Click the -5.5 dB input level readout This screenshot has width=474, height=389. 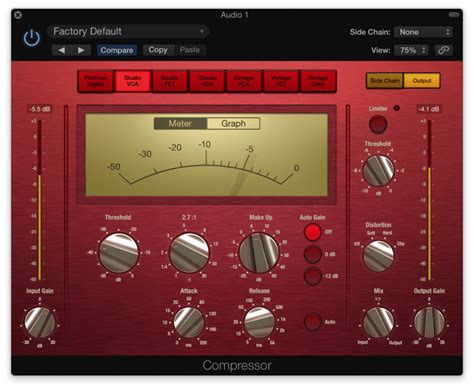tap(40, 109)
